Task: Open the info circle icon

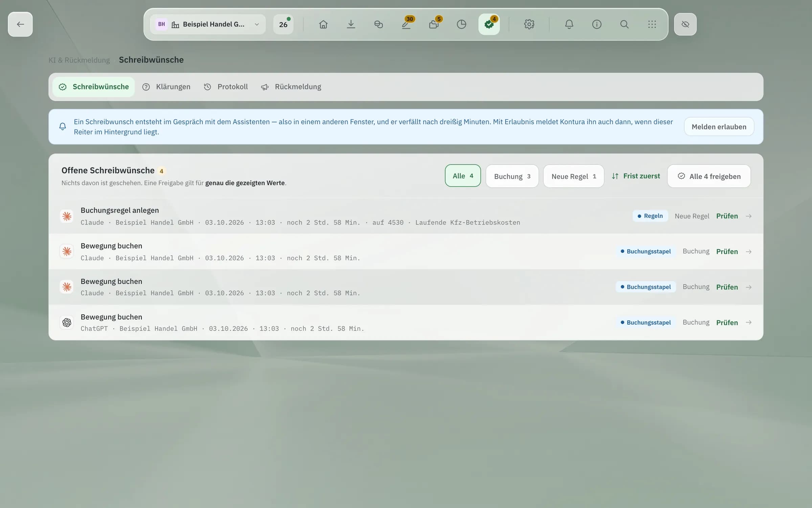Action: 597,24
